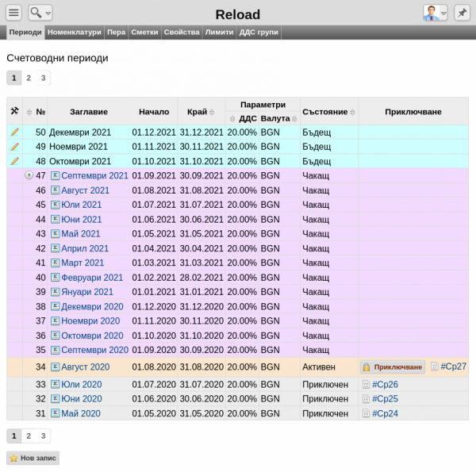Click balance icon beside Юли 2021
Viewport: 476px width, 472px height.
pyautogui.click(x=55, y=205)
